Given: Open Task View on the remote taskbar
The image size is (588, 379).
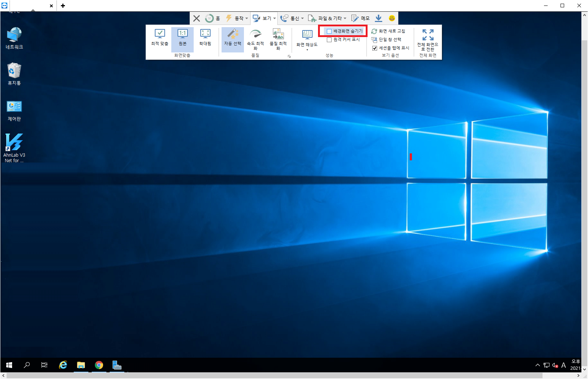Looking at the screenshot, I should 44,365.
